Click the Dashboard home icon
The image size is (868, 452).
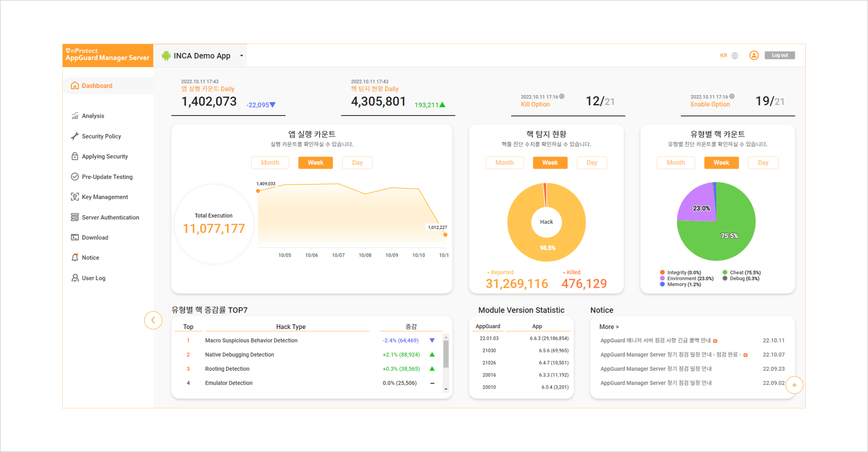75,86
